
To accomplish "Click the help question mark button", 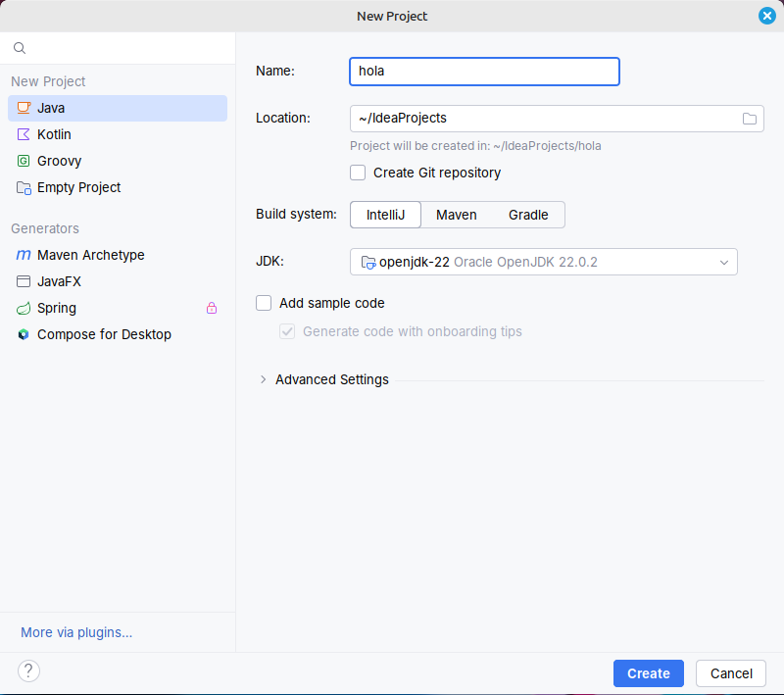I will (x=28, y=670).
